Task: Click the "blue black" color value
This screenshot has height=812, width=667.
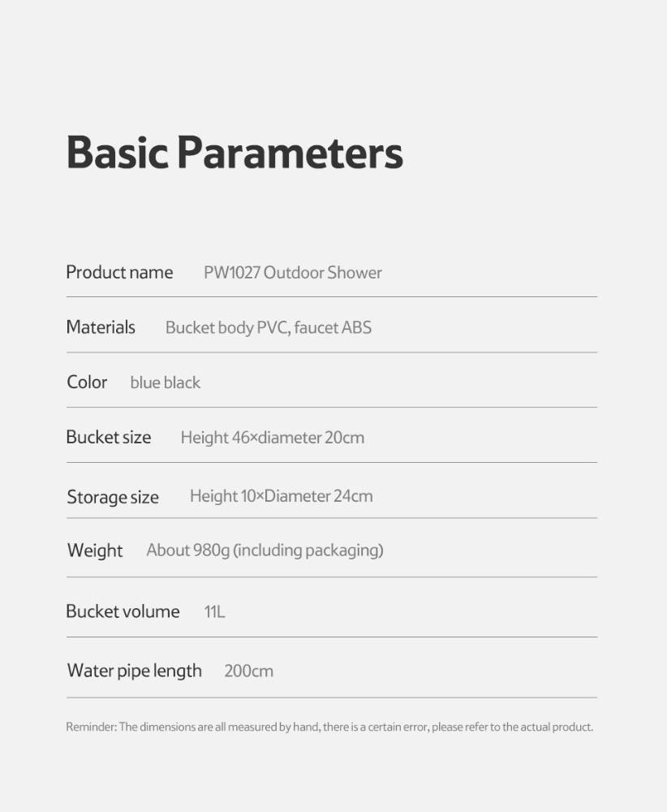Action: click(x=165, y=382)
